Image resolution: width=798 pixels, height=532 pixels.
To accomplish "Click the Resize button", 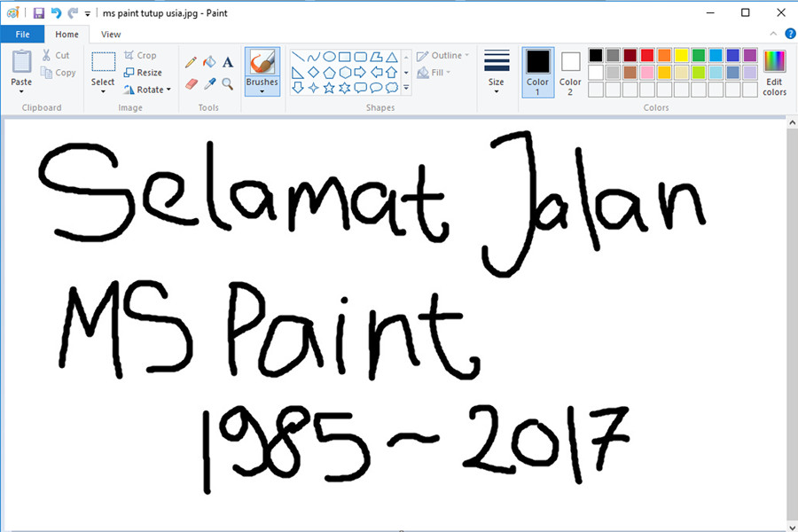I will [x=143, y=73].
